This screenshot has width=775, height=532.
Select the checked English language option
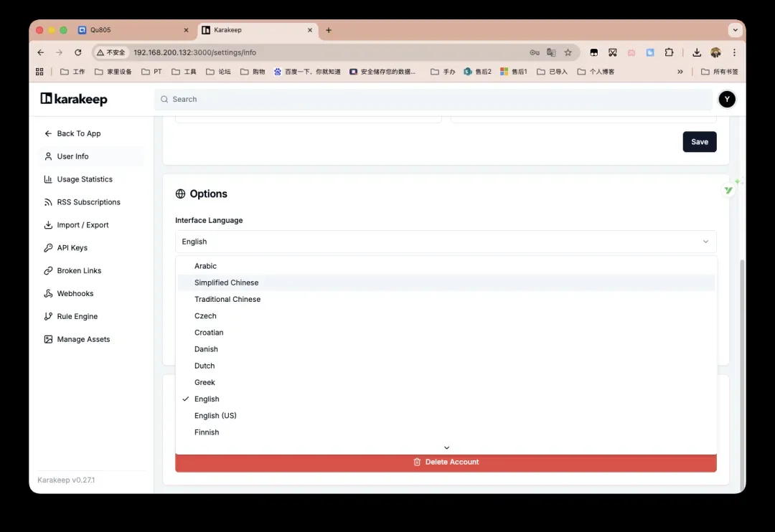click(207, 399)
